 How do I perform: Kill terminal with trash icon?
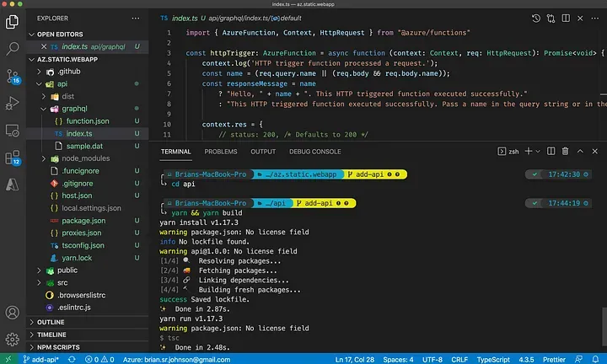pos(565,152)
